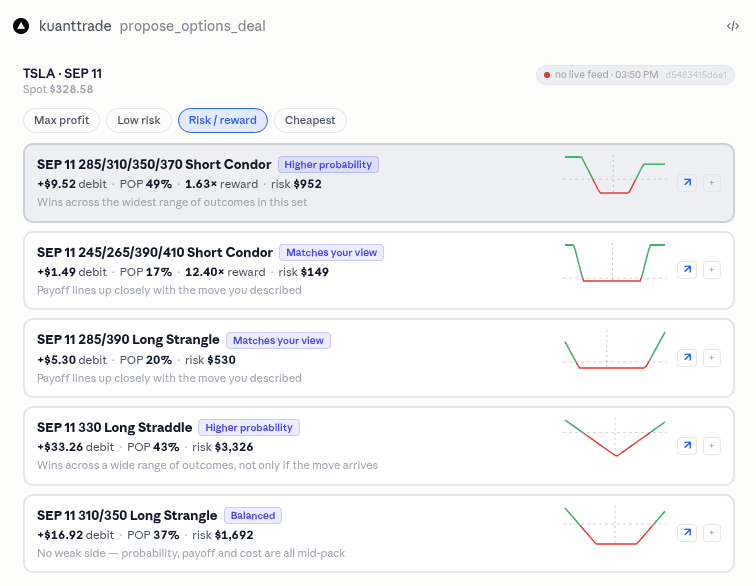Viewport: 756px width, 586px height.
Task: Select the SEP 11 285/390 Long Strangle title
Action: point(128,340)
